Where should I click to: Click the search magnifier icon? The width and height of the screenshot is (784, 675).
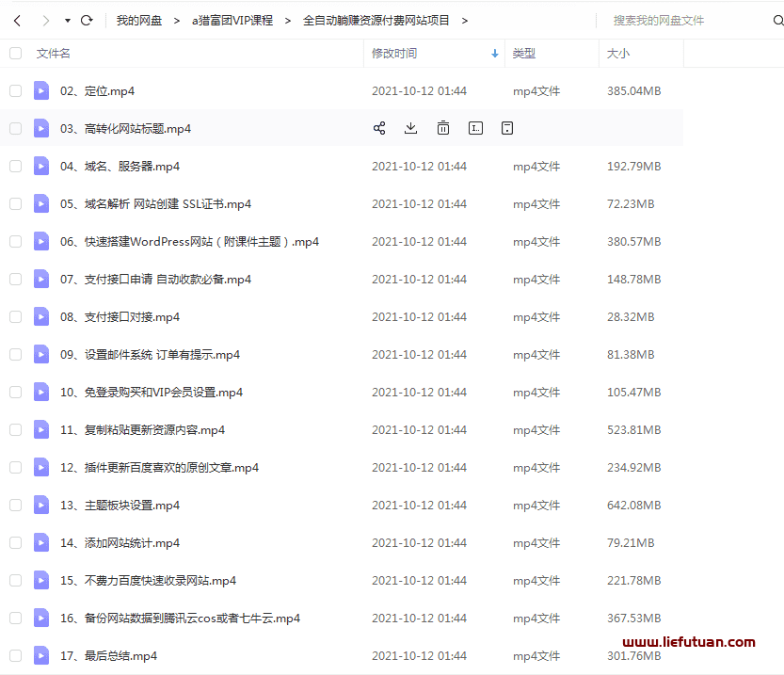click(x=778, y=21)
